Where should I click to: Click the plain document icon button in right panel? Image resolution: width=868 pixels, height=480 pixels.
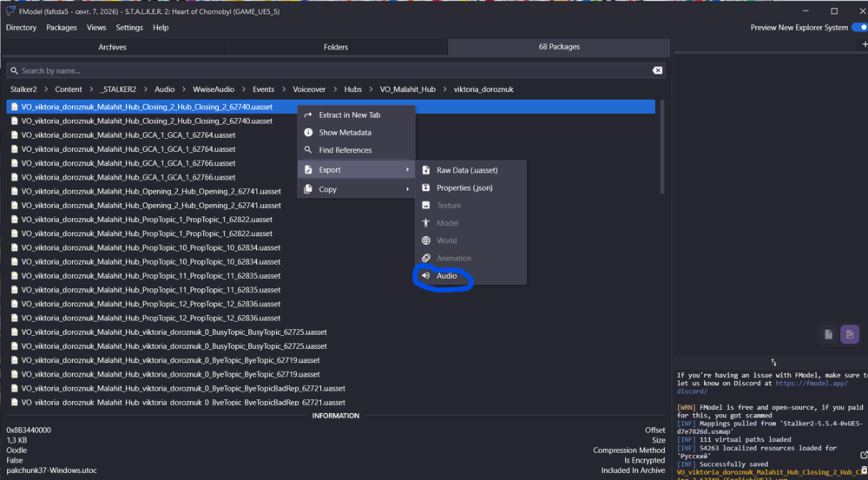click(x=828, y=334)
